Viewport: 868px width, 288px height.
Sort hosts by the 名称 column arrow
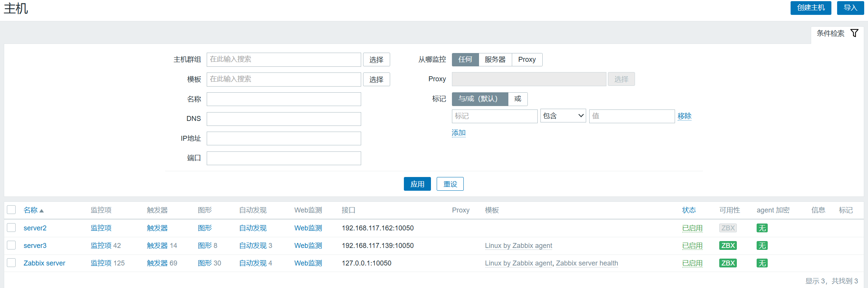pyautogui.click(x=42, y=211)
